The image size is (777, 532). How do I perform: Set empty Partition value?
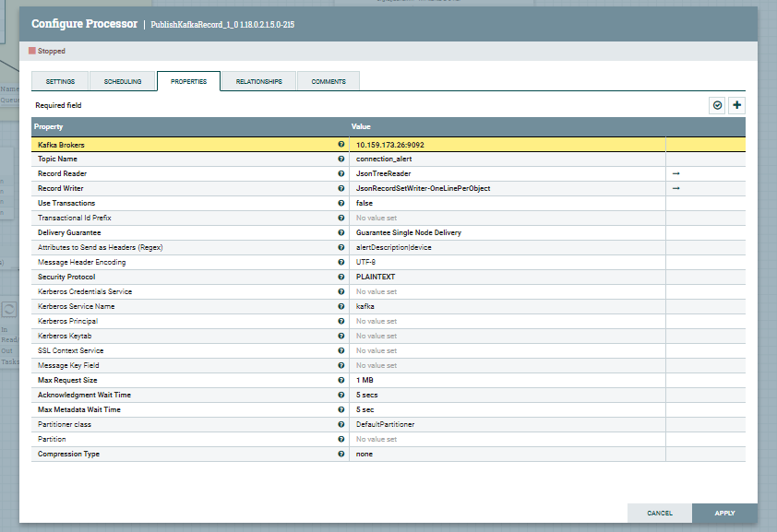tap(508, 439)
